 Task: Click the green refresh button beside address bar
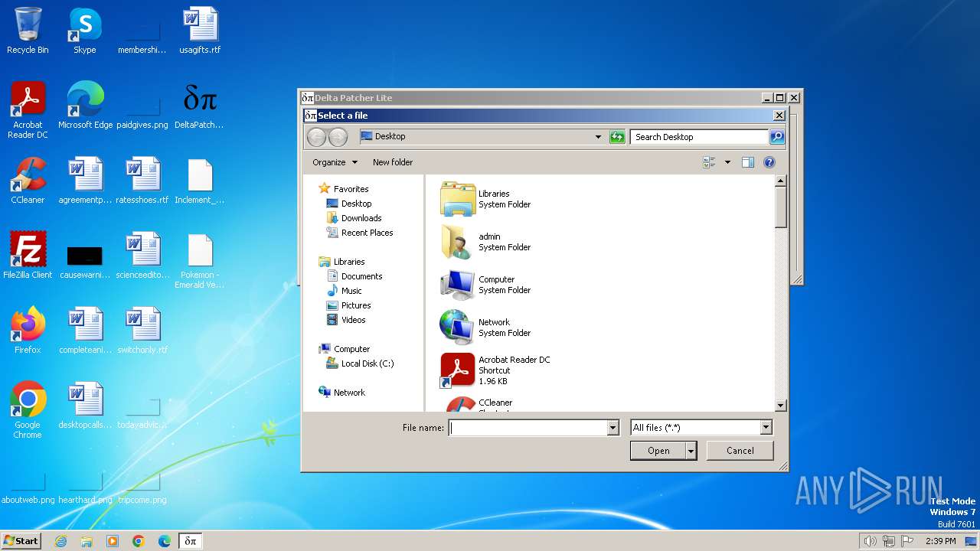point(617,137)
